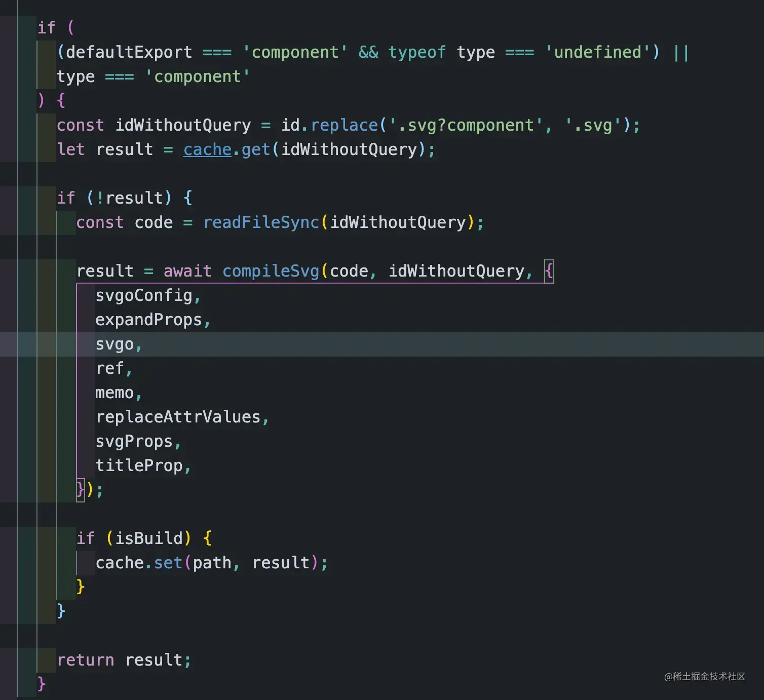This screenshot has width=764, height=700.
Task: Click 'defaultExport' identifier
Action: pos(129,52)
